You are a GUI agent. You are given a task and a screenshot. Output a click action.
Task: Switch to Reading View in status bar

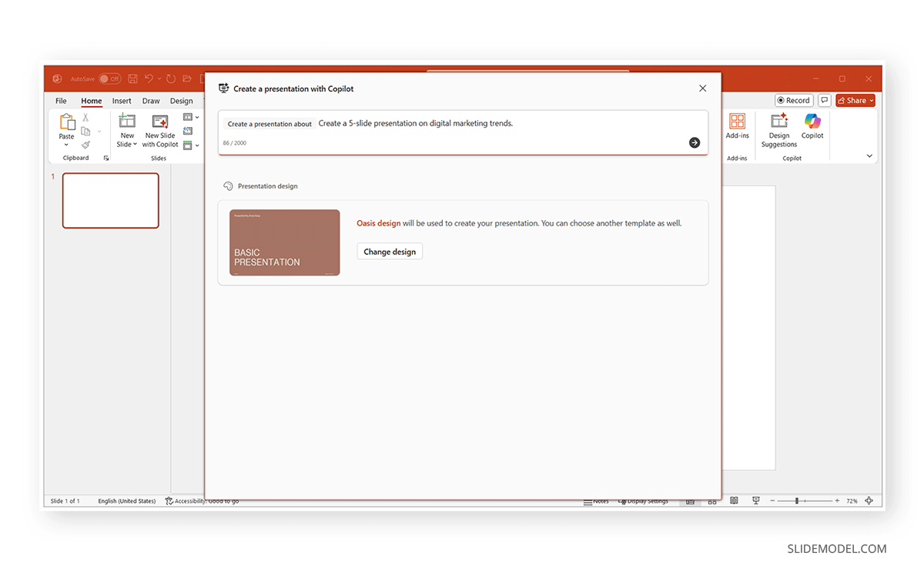pos(734,500)
